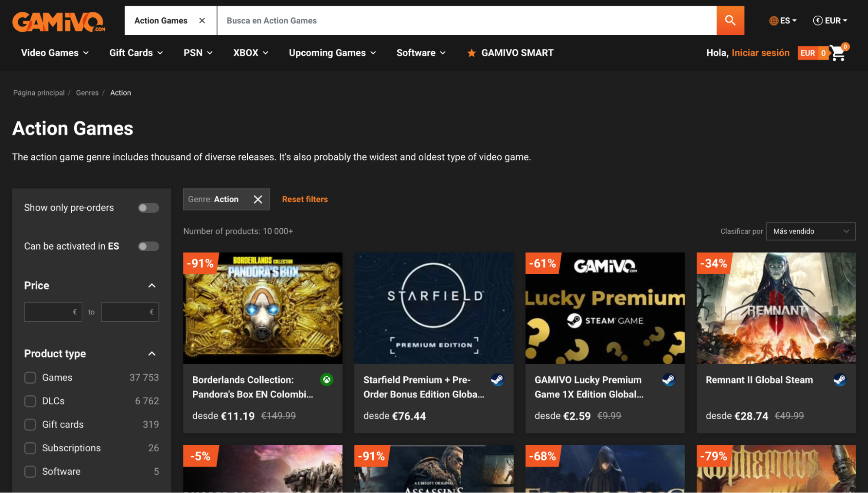Toggle Show only pre-orders switch
Viewport: 868px width, 493px height.
(x=148, y=208)
